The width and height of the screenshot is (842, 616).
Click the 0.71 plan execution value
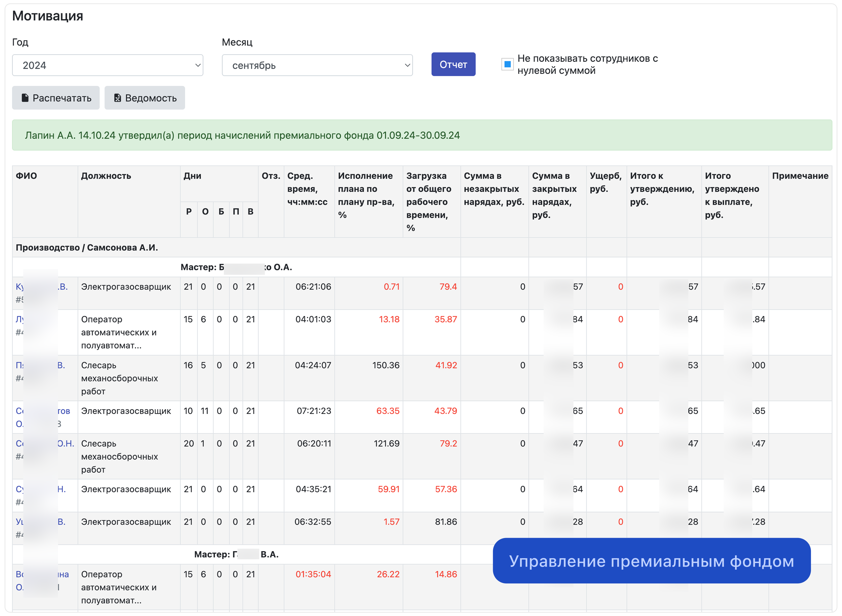point(391,287)
